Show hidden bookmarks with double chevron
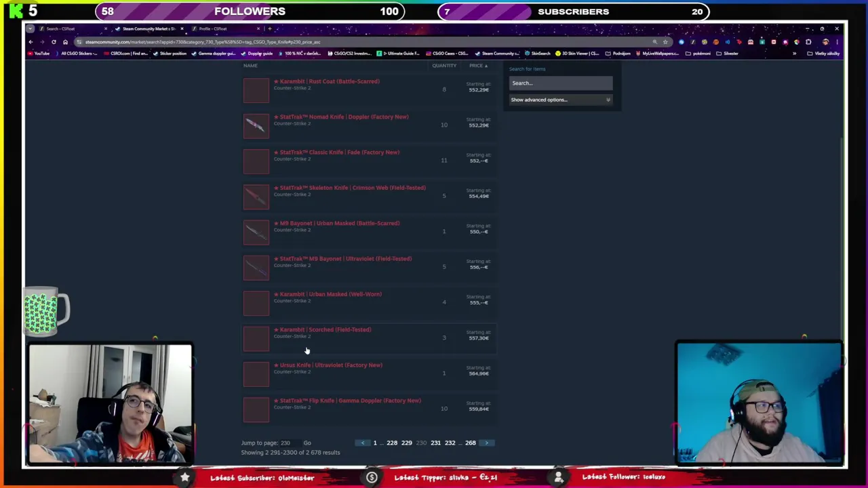This screenshot has height=488, width=868. (x=794, y=54)
